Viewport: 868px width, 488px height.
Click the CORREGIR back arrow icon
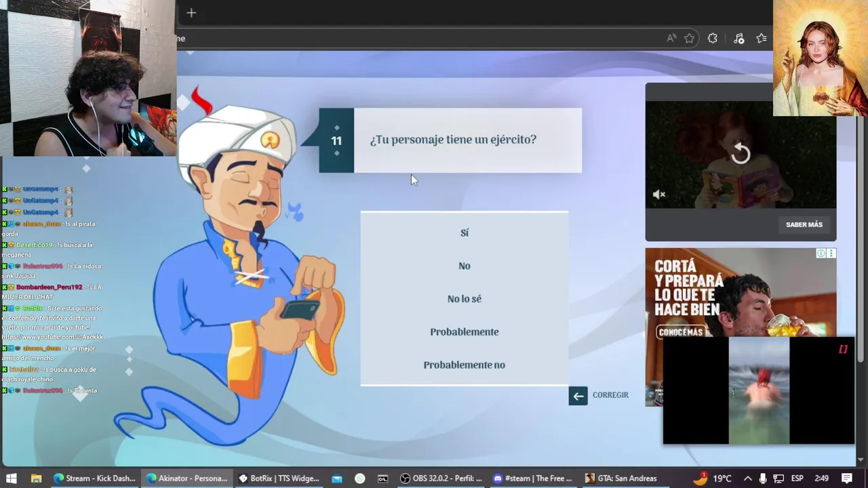click(578, 396)
